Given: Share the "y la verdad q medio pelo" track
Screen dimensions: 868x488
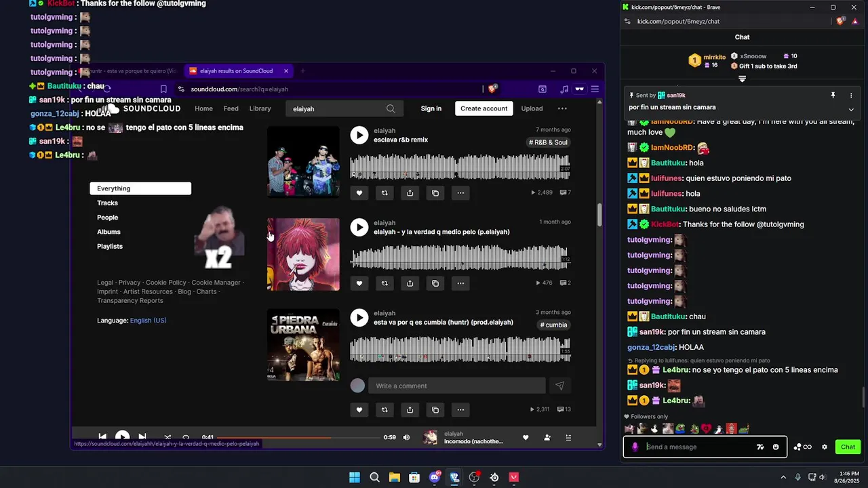Looking at the screenshot, I should pyautogui.click(x=410, y=283).
